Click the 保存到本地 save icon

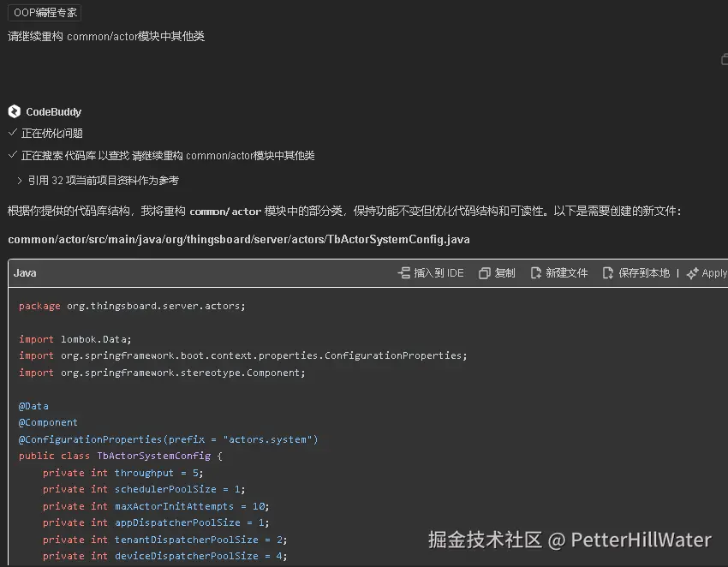(608, 272)
